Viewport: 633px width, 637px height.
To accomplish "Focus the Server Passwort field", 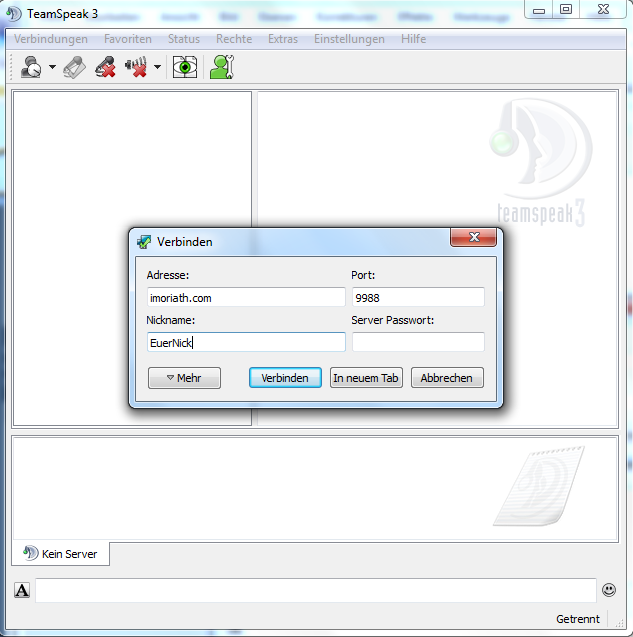I will click(x=418, y=342).
